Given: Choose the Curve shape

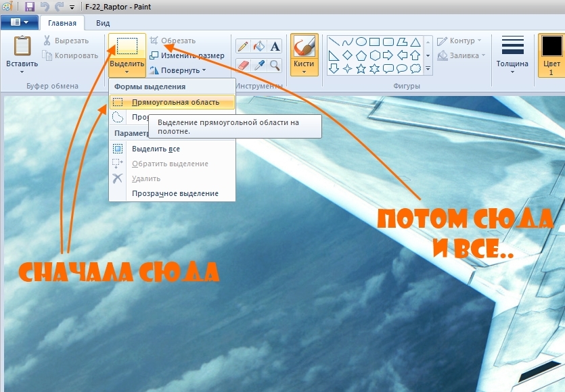Looking at the screenshot, I should point(347,42).
